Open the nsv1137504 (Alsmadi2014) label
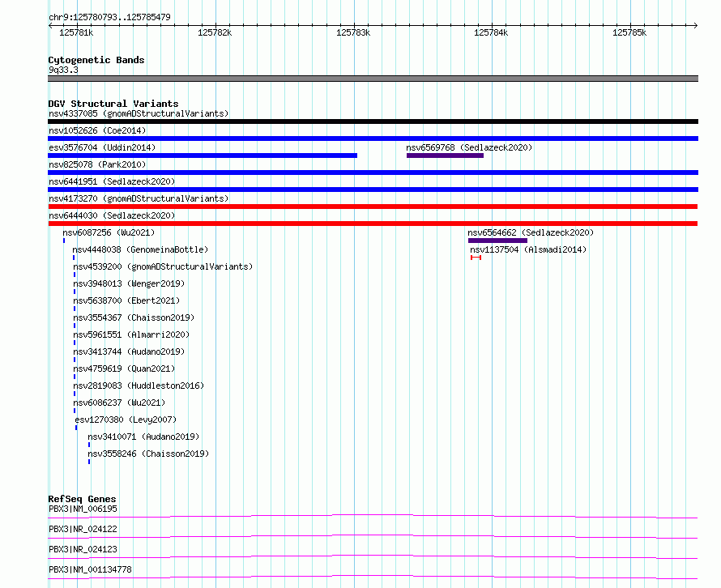This screenshot has height=588, width=721. tap(528, 249)
